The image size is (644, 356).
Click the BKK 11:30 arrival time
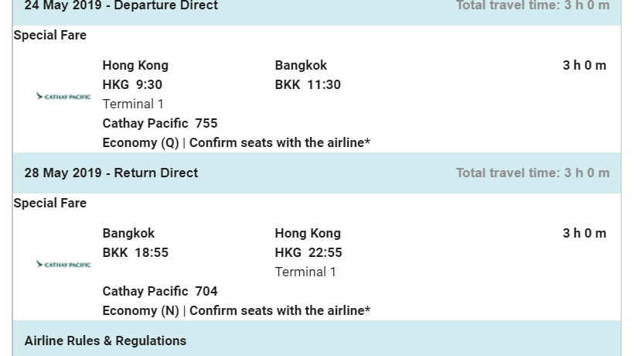[x=308, y=85]
